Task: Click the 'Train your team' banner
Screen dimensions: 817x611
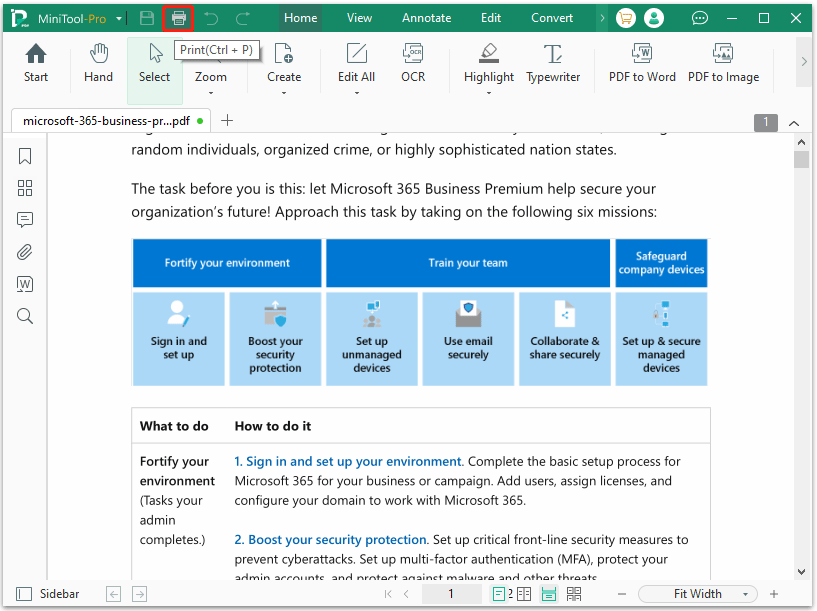Action: [x=468, y=263]
